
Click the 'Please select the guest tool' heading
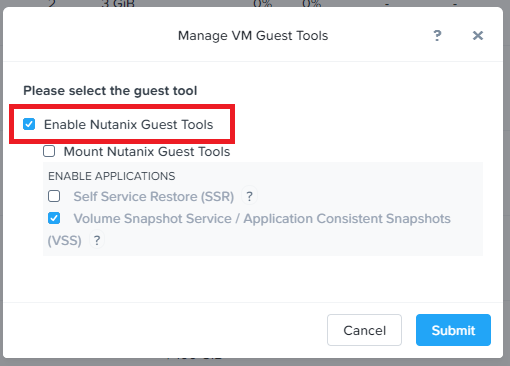coord(110,91)
